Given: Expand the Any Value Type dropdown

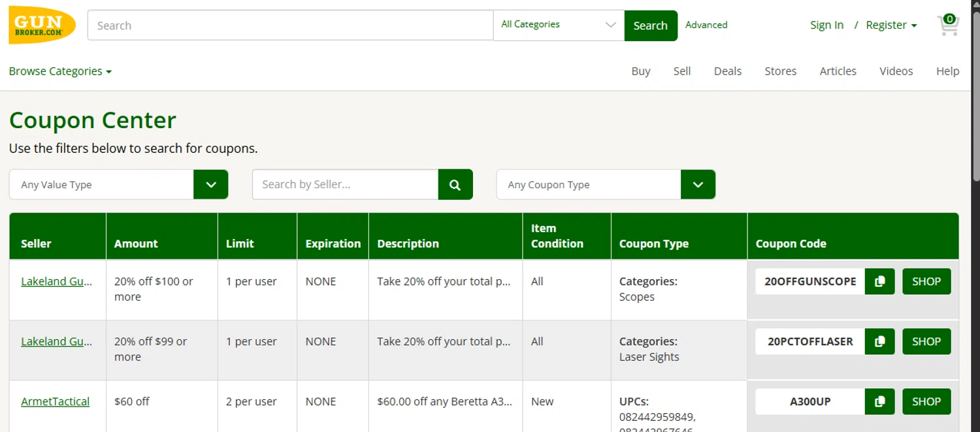Looking at the screenshot, I should tap(210, 185).
